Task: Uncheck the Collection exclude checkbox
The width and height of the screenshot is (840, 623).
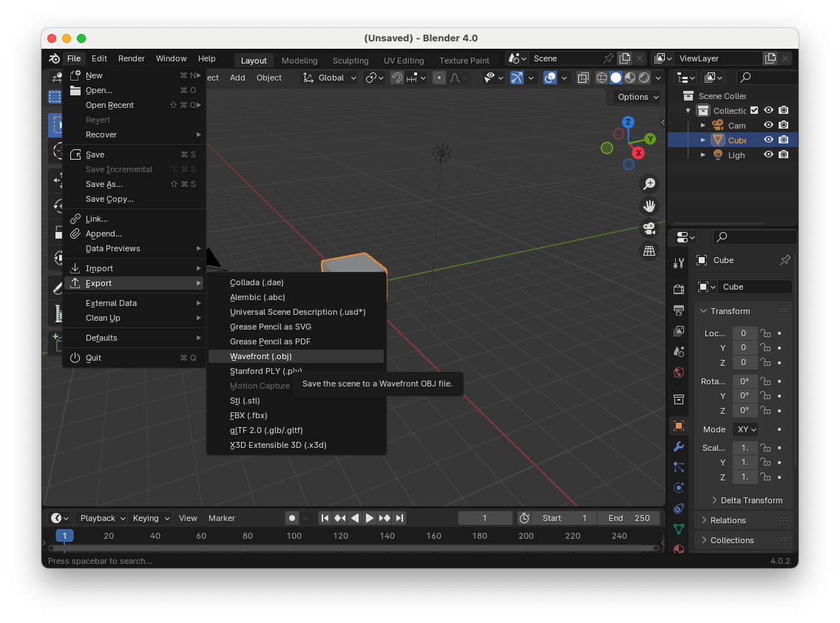Action: pos(754,110)
